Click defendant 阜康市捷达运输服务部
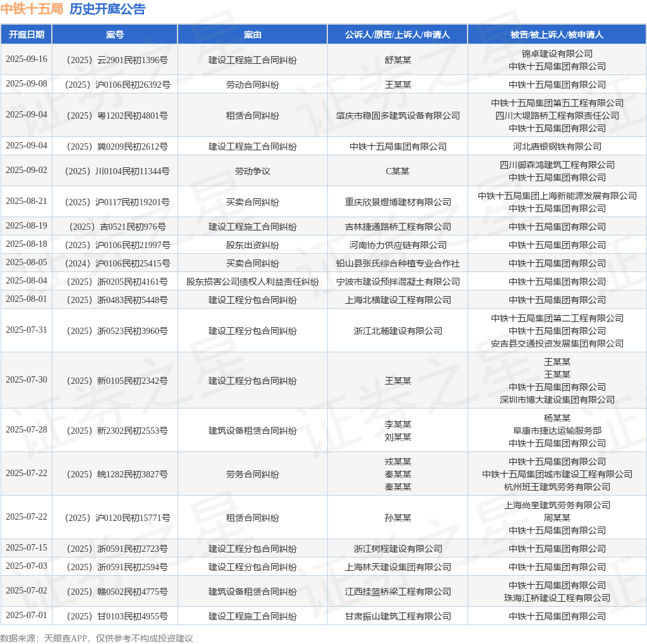Screen dimensions: 647x644 557,431
